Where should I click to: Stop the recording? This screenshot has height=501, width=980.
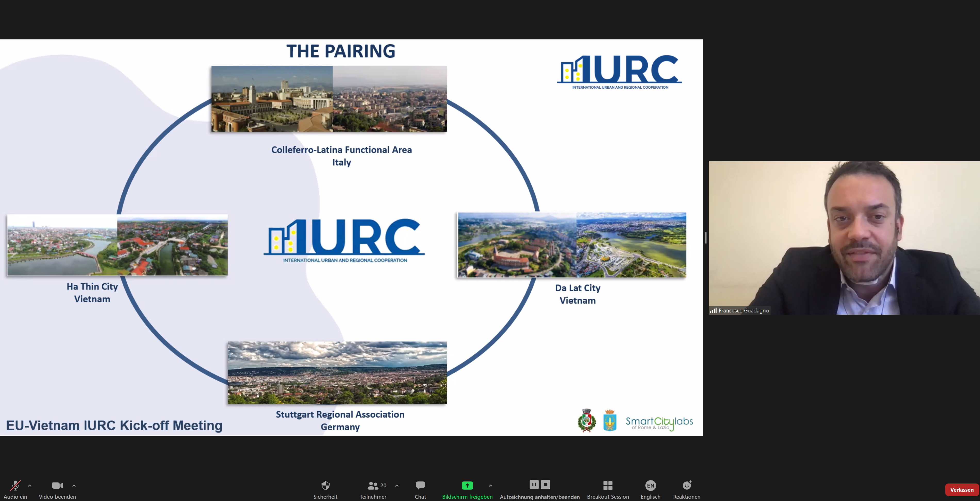click(546, 484)
